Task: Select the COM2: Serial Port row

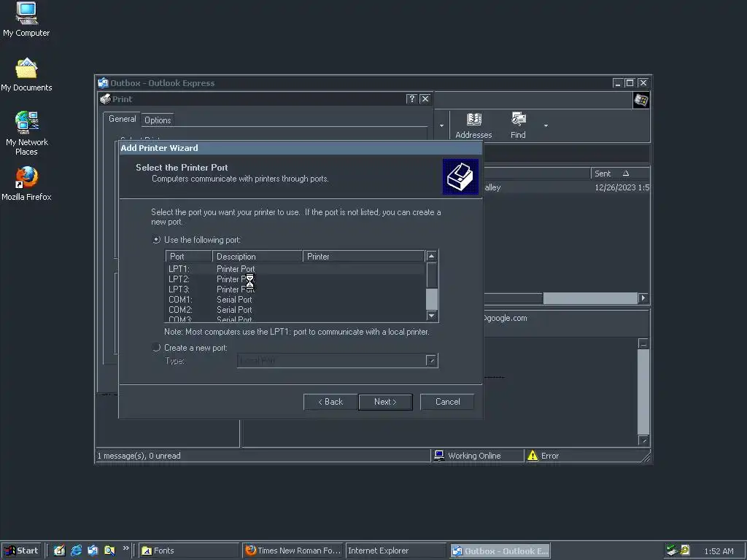Action: tap(295, 309)
